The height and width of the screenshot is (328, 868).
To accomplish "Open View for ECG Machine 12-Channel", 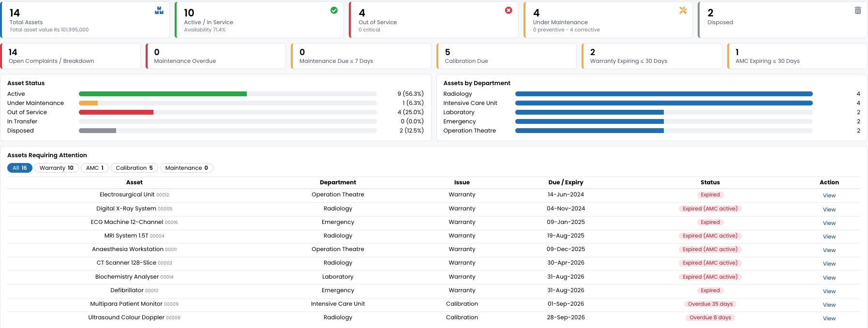I will (829, 223).
